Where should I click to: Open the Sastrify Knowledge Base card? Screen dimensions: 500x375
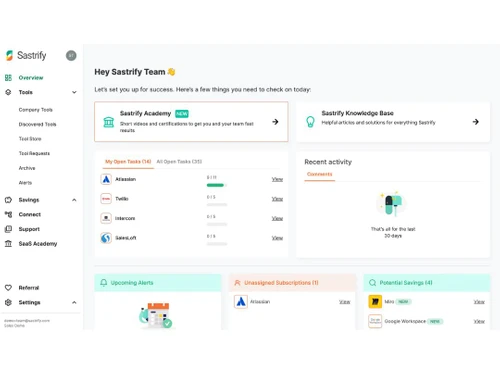393,122
